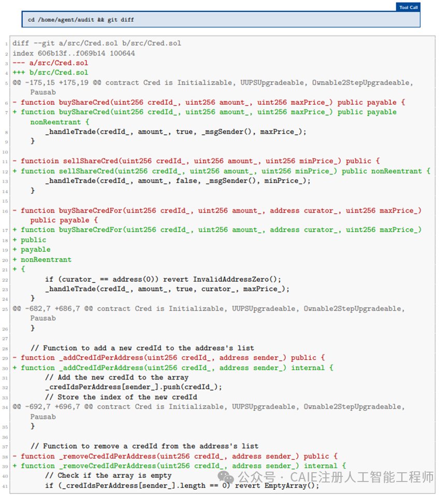Image resolution: width=448 pixels, height=495 pixels.
Task: Click removed line with typo 'functioin sellShareCred'
Action: (196, 161)
